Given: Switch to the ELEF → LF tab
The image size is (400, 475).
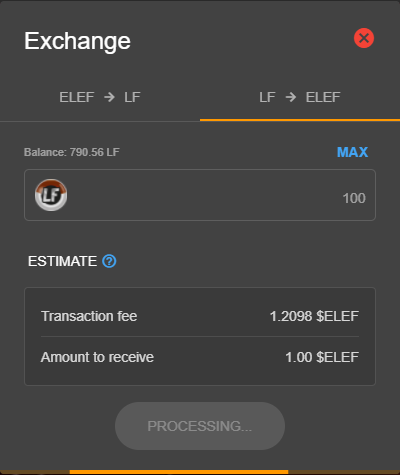Looking at the screenshot, I should click(x=100, y=97).
